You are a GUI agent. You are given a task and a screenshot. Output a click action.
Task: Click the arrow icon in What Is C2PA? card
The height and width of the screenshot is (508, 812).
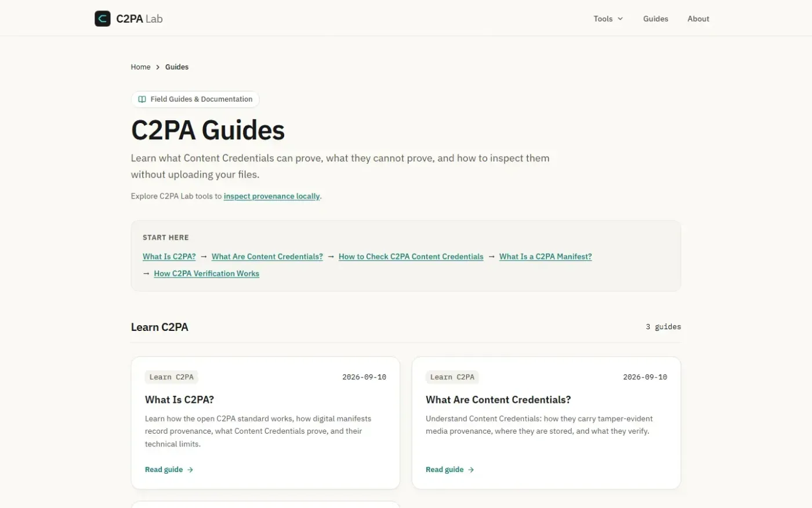point(190,470)
